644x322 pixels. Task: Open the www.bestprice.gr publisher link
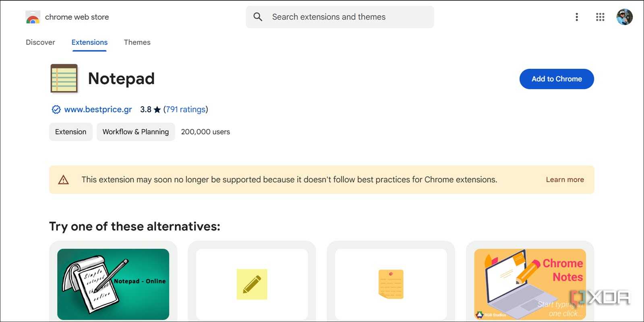point(98,109)
